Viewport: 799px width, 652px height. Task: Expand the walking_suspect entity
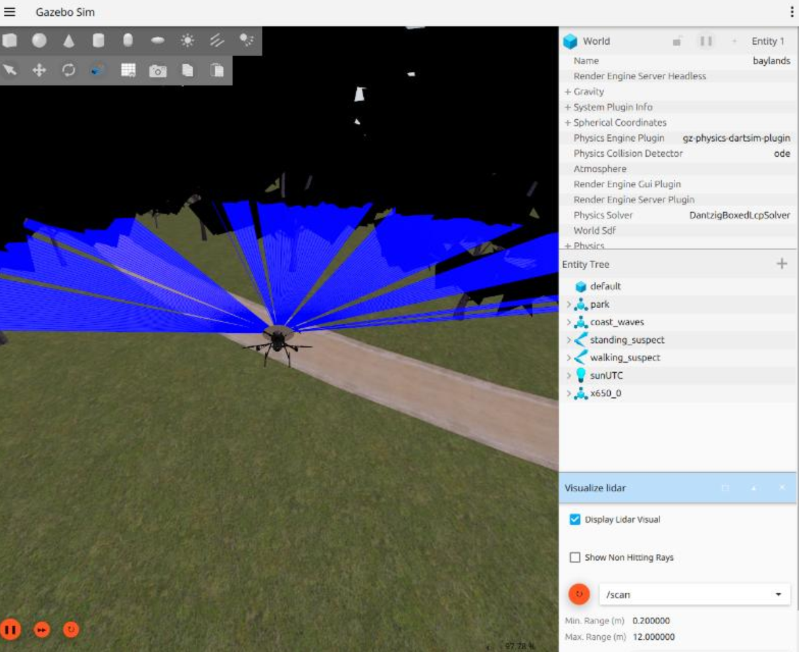tap(569, 358)
